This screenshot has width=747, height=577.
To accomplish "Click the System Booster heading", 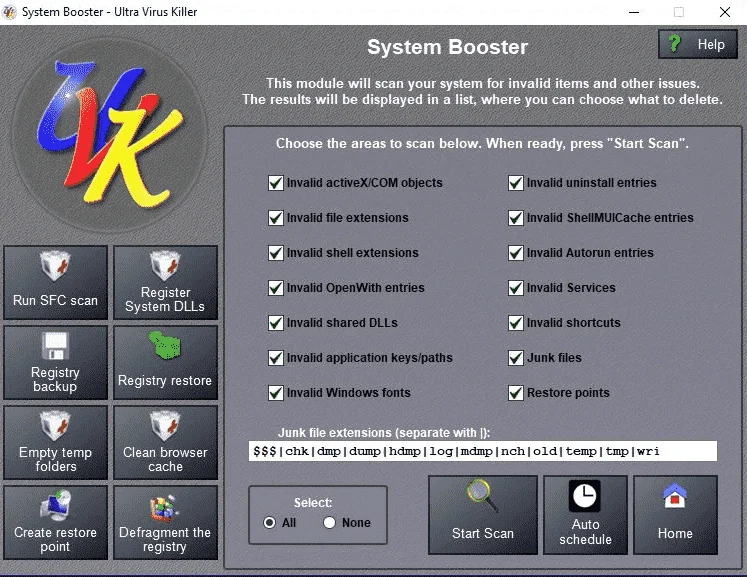I will pyautogui.click(x=447, y=47).
